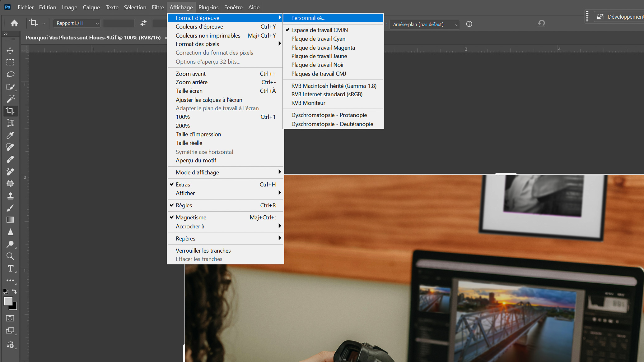Activate the Rectangular Marquee tool
Viewport: 644px width, 362px height.
[10, 62]
